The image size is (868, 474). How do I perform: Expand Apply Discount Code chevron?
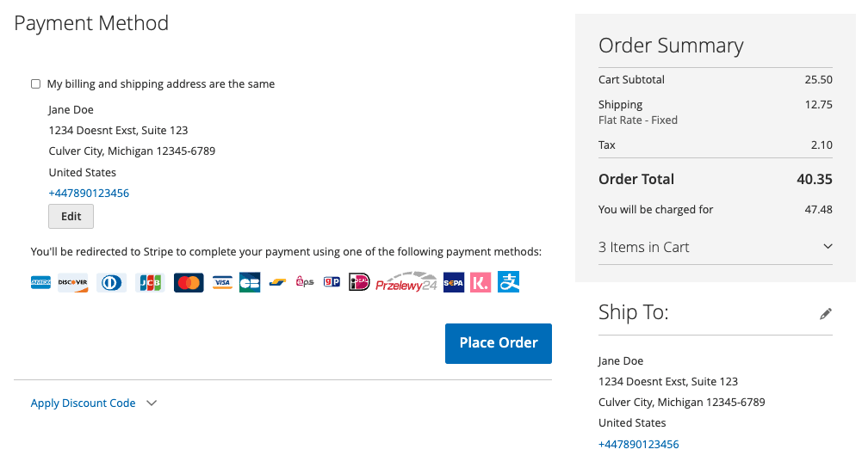click(152, 403)
